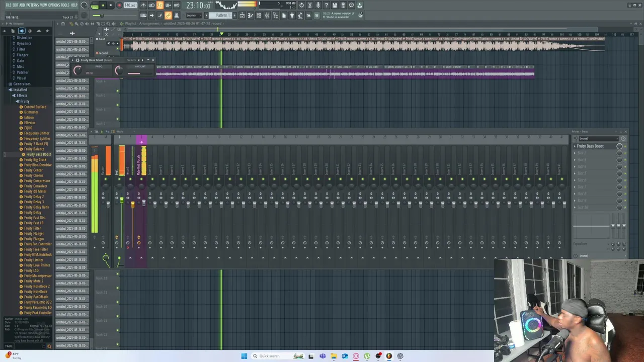
Task: Open the Mixer beat routing (none) dropdown
Action: (598, 139)
